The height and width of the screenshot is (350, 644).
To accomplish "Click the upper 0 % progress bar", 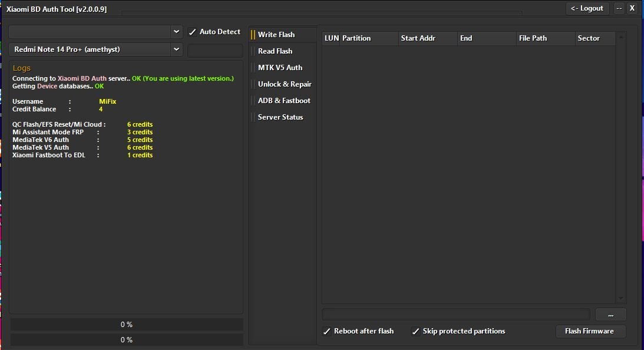I will point(127,325).
